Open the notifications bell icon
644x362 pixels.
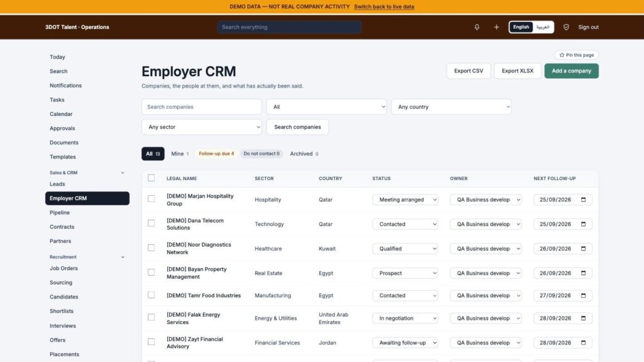tap(477, 27)
